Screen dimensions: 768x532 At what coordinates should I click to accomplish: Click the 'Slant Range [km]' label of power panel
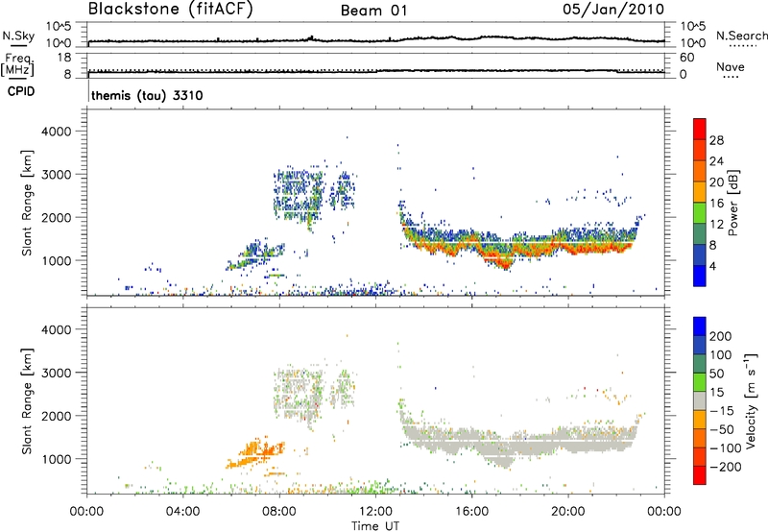point(27,203)
